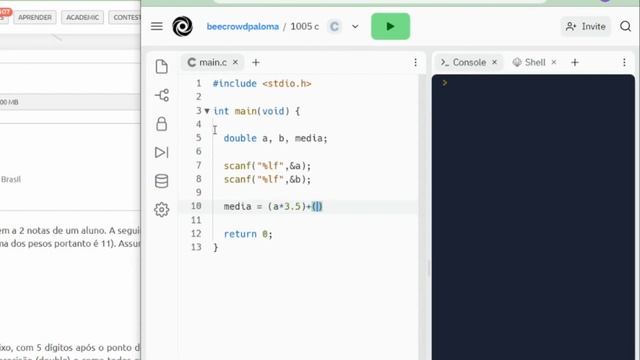Click ACADEMIC in the browser window
Image resolution: width=640 pixels, height=360 pixels.
(x=82, y=18)
